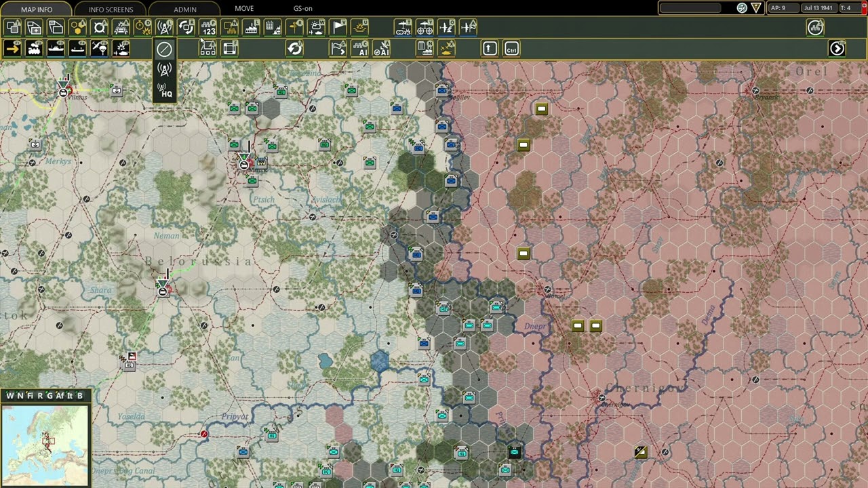This screenshot has width=868, height=488.
Task: Toggle the white factory L icon
Action: pos(252,27)
